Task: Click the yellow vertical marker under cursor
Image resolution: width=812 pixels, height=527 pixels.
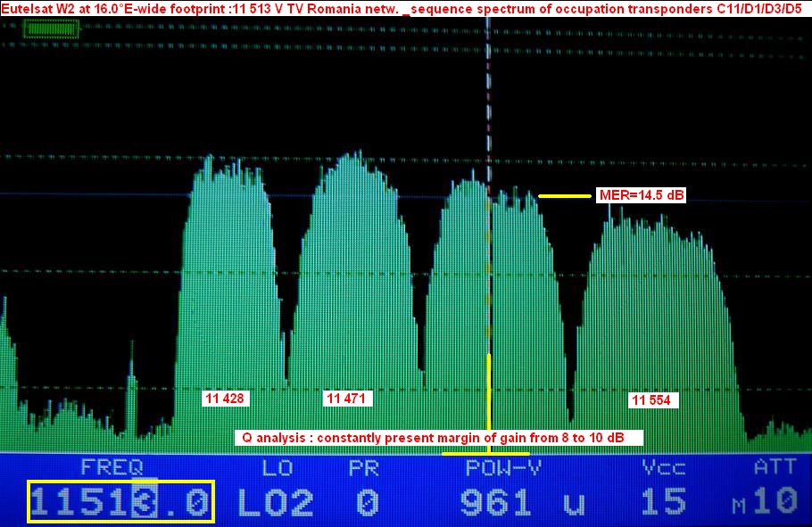Action: point(489,392)
